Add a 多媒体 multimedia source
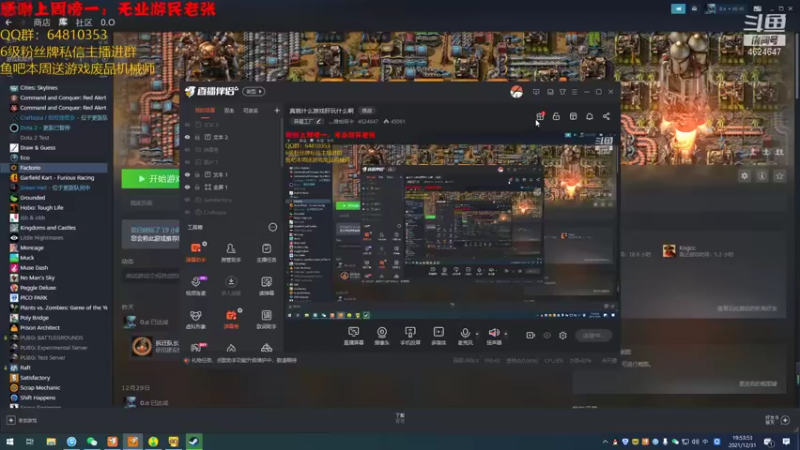The width and height of the screenshot is (800, 450). (438, 336)
